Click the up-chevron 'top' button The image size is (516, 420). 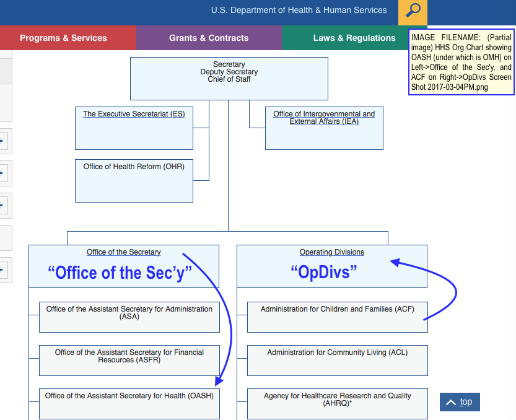(460, 402)
